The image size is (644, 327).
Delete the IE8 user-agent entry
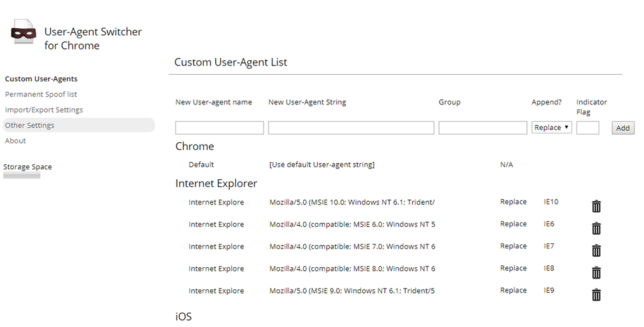[596, 272]
